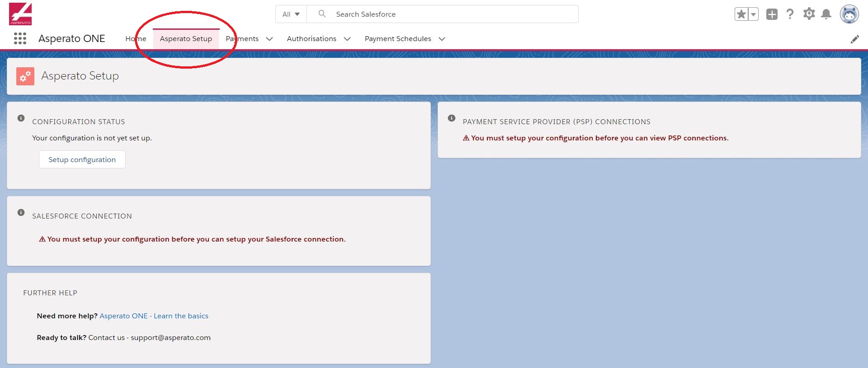Open the Payment Schedules tab
The width and height of the screenshot is (868, 368).
(x=398, y=39)
